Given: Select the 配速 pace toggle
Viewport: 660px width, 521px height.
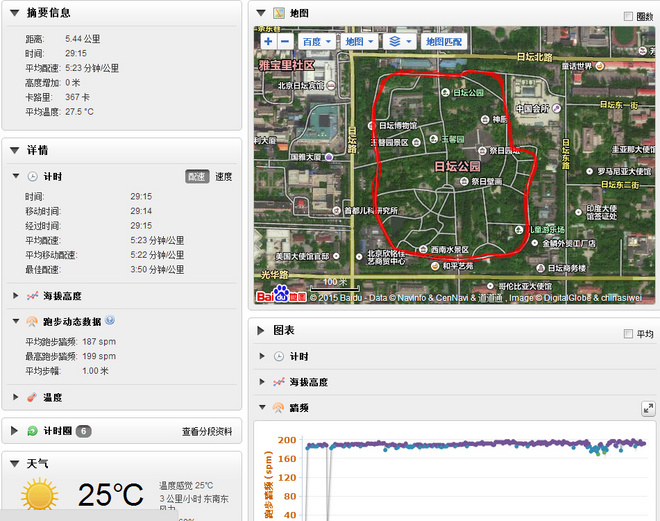Looking at the screenshot, I should pyautogui.click(x=197, y=177).
